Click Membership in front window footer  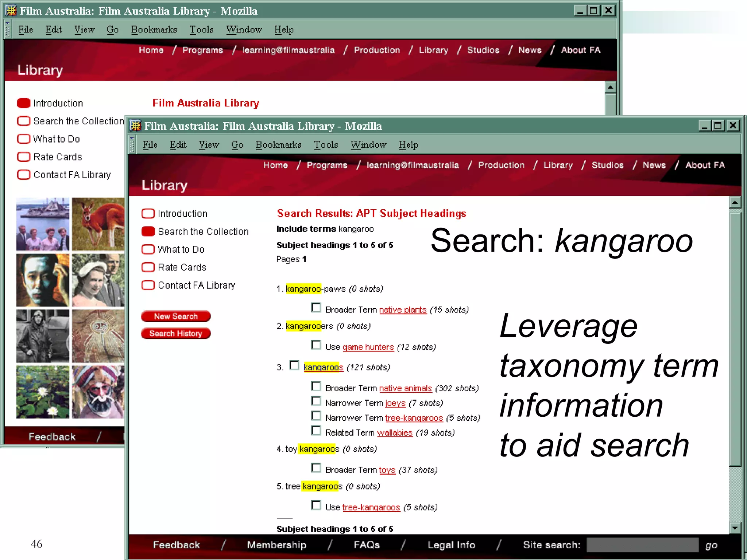tap(276, 545)
